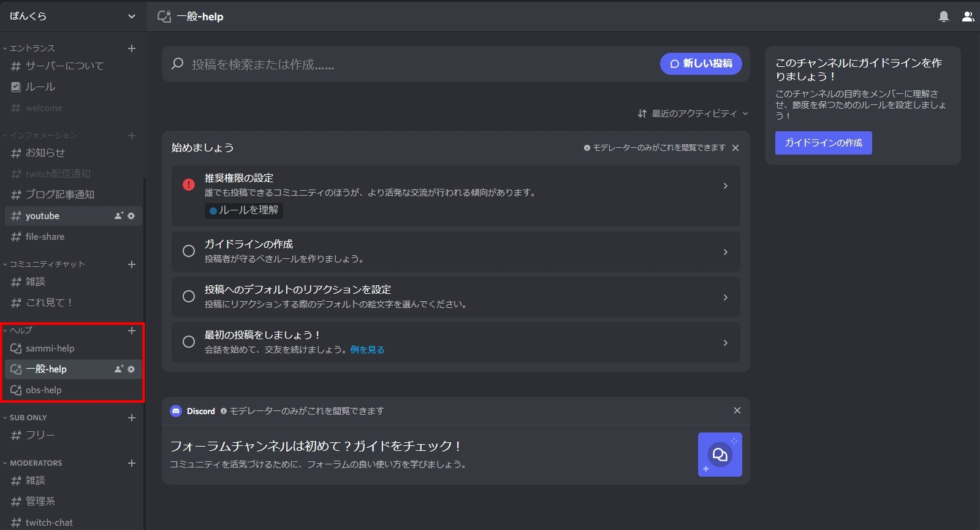The width and height of the screenshot is (980, 530).
Task: Click the forum guide chat illustration
Action: point(720,455)
